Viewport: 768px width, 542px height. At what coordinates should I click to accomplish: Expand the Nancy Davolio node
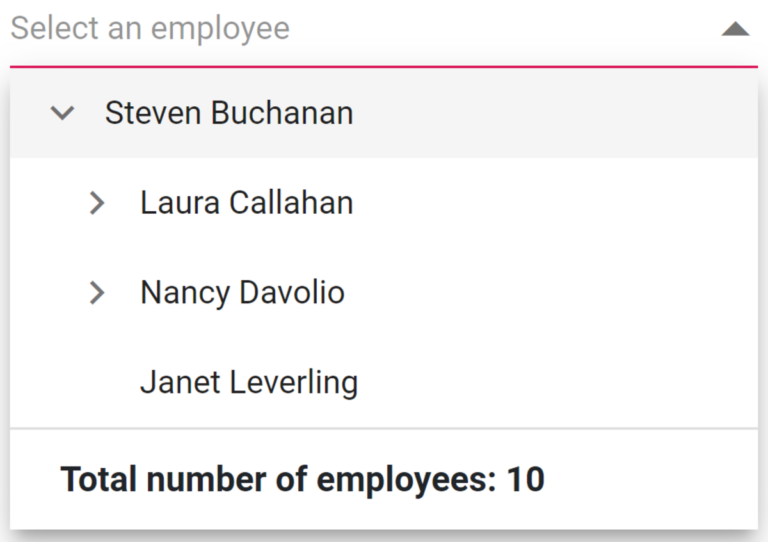(97, 293)
